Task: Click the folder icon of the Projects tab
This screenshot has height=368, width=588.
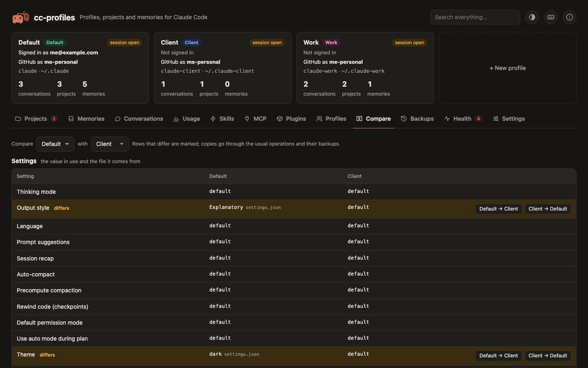Action: click(18, 119)
